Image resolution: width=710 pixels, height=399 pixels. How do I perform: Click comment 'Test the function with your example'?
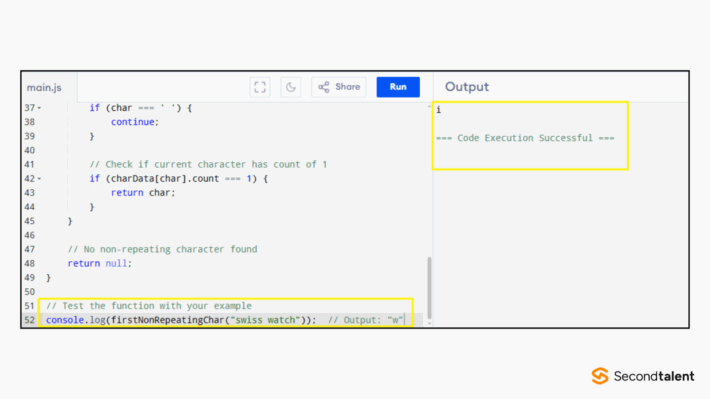(x=149, y=306)
